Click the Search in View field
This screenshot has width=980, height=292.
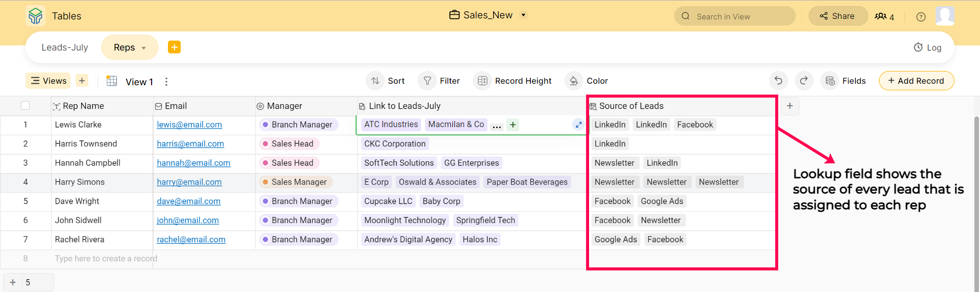[735, 16]
